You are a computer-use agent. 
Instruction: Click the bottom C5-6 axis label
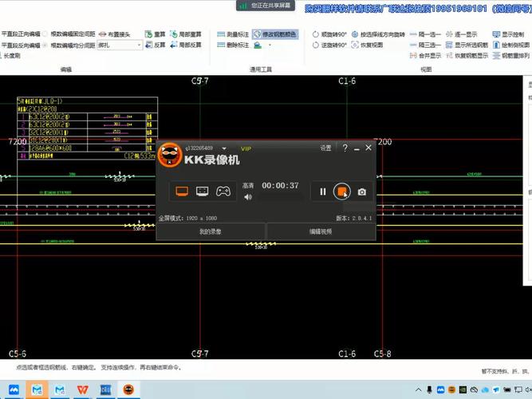[x=18, y=354]
